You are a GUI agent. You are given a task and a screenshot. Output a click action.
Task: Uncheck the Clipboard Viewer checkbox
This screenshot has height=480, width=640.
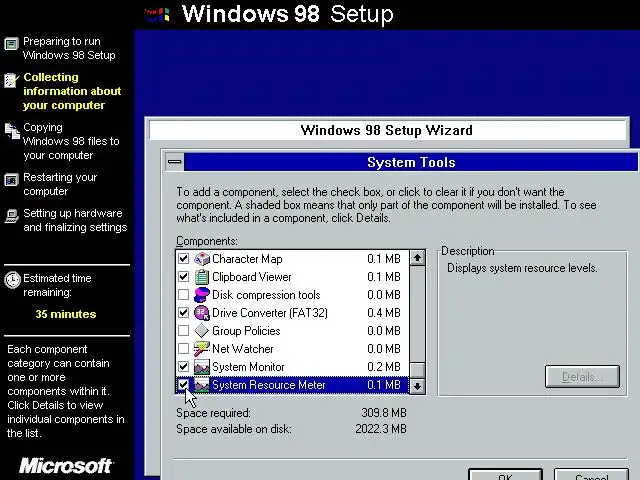tap(184, 277)
